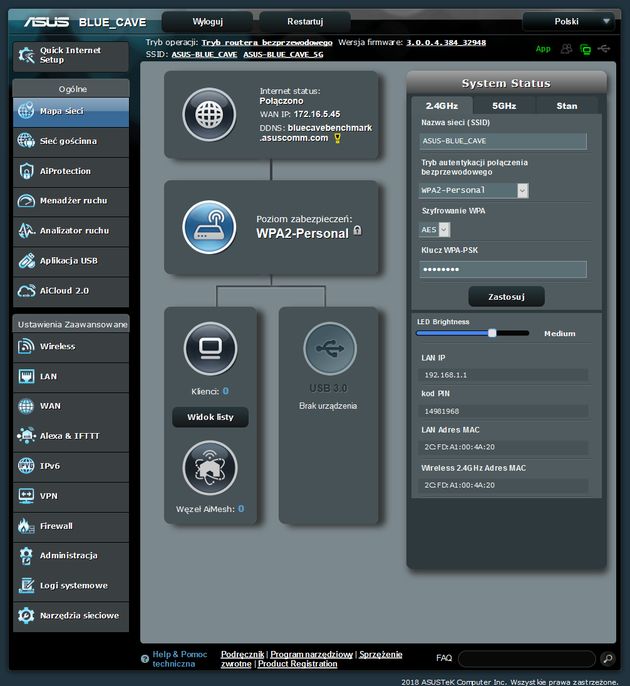Click the IPv6 icon in sidebar

click(x=26, y=466)
